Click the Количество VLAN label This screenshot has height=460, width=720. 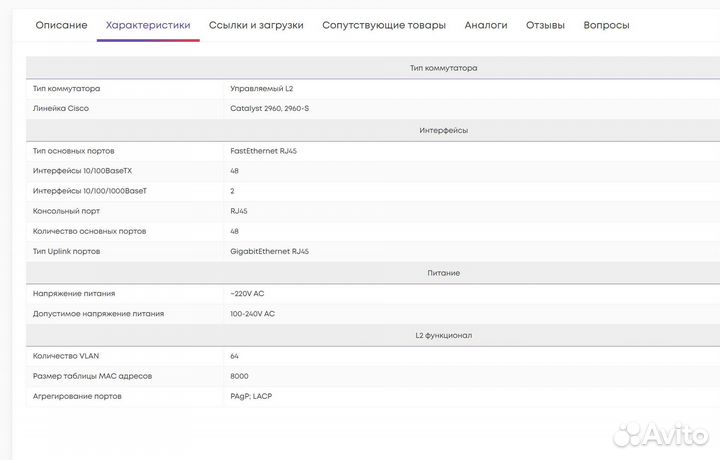(x=66, y=356)
